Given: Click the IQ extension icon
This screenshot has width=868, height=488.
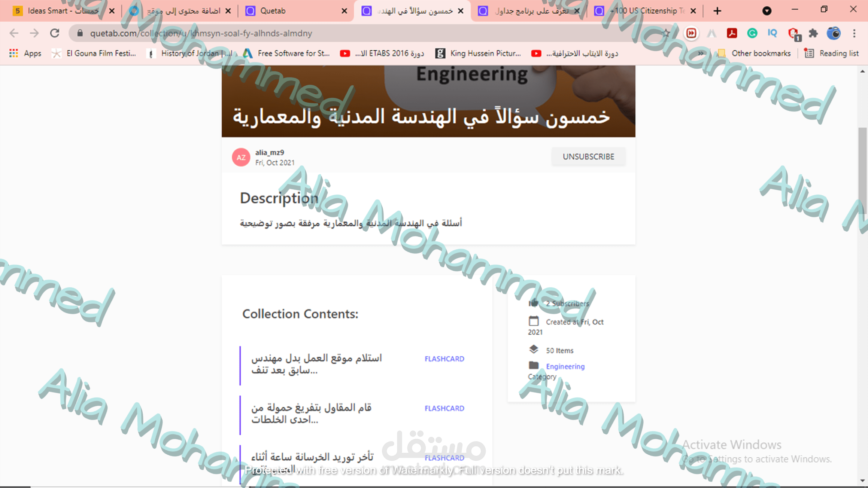Looking at the screenshot, I should [x=772, y=33].
